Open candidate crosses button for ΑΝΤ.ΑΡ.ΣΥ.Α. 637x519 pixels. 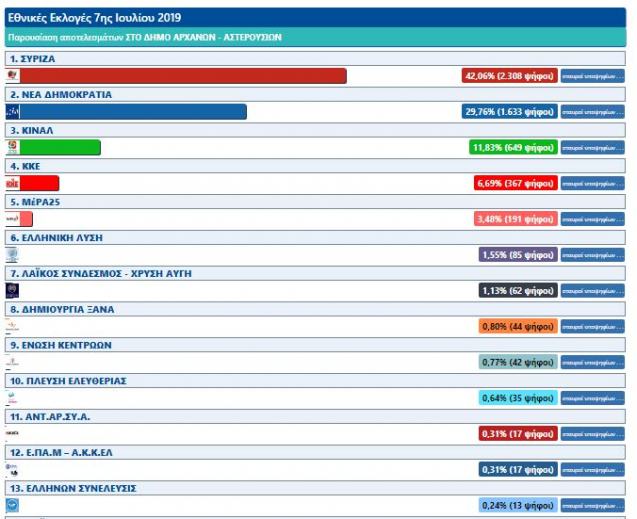[593, 433]
